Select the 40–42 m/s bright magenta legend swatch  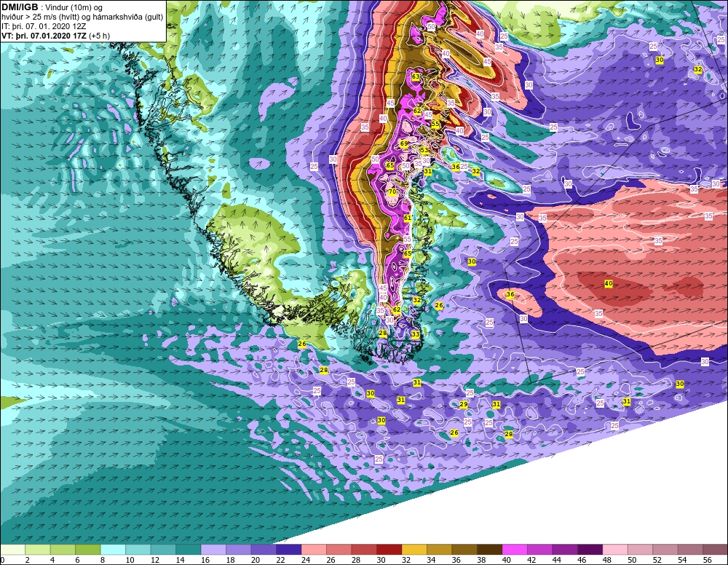pos(515,550)
